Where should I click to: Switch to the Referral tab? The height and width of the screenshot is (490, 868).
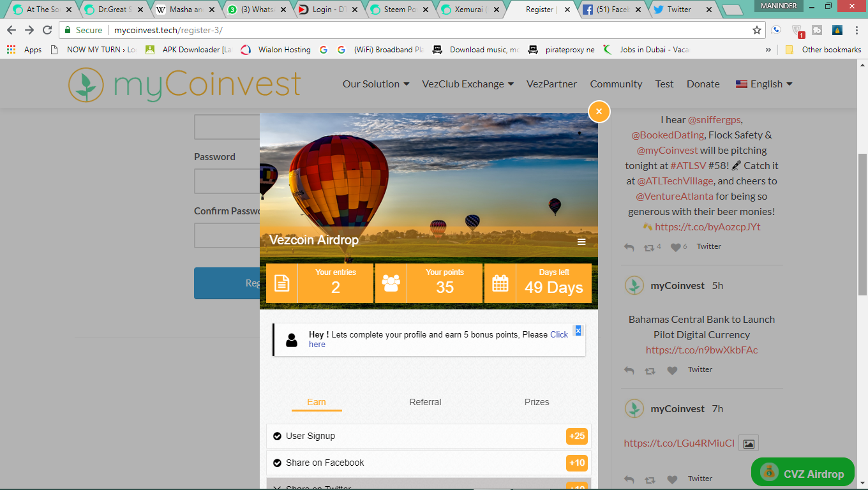(x=425, y=402)
